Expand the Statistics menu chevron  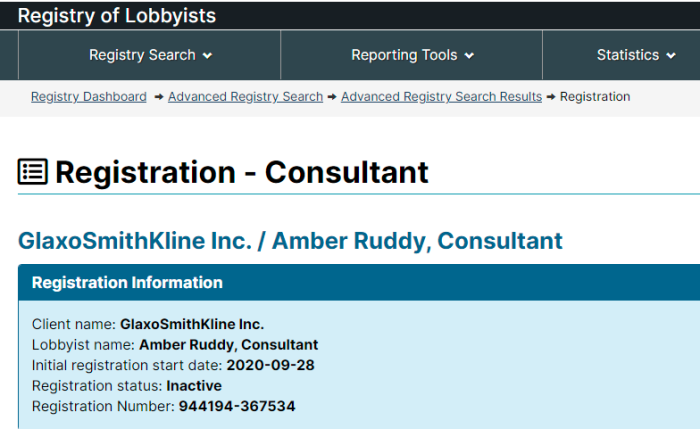[671, 56]
